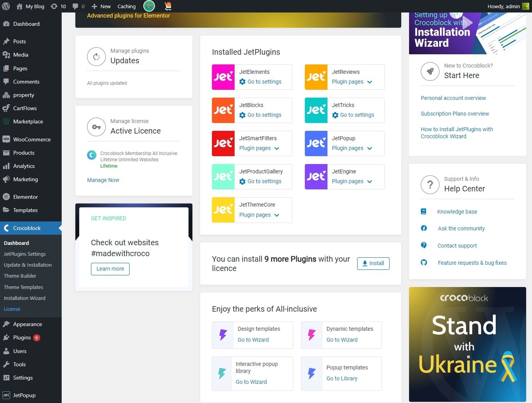Expand JetReviews Plugin pages dropdown
The width and height of the screenshot is (532, 403).
coord(352,82)
